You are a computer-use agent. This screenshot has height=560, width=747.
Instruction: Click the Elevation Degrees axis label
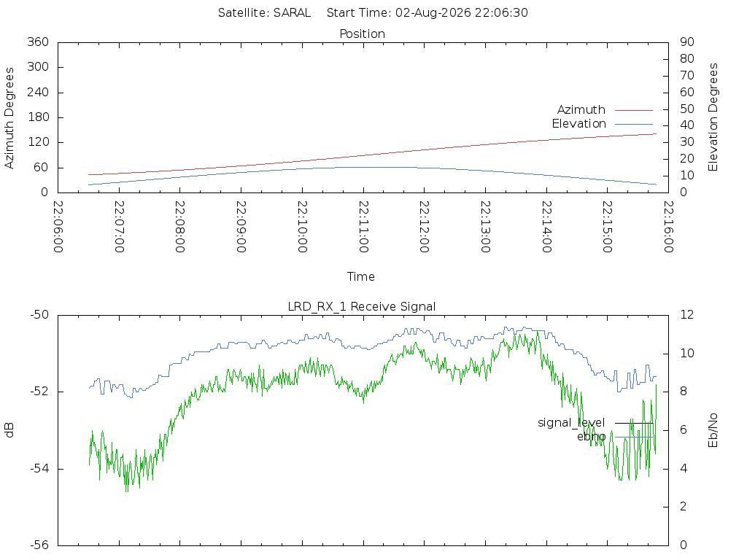pos(713,117)
